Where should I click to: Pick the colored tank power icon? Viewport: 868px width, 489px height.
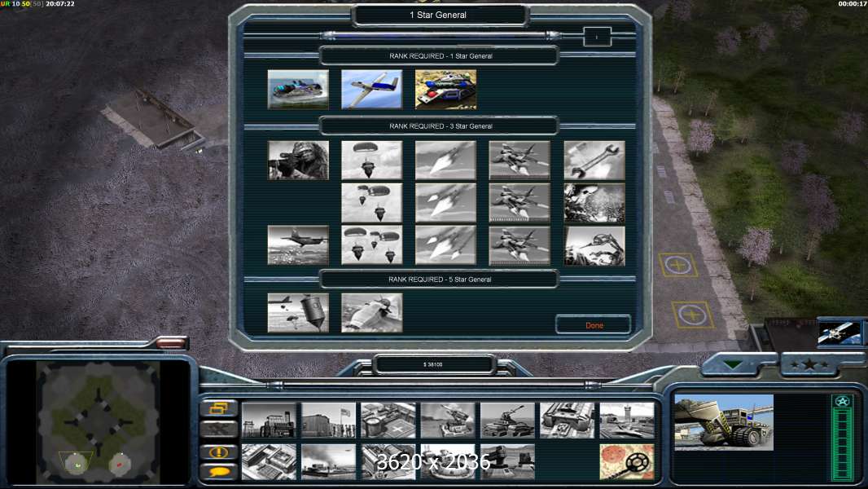[x=445, y=89]
